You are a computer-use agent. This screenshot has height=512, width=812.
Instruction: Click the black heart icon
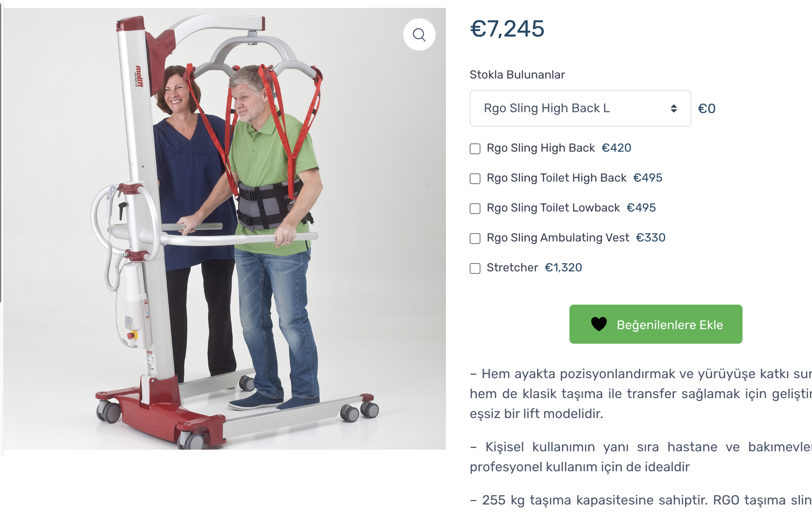(599, 324)
